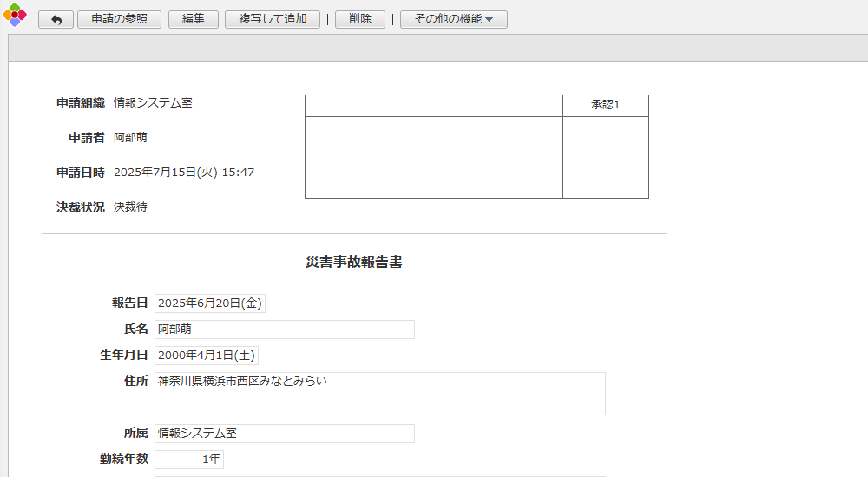Viewport: 868px width, 477px height.
Task: Click the 決裁待 status text
Action: [x=130, y=207]
